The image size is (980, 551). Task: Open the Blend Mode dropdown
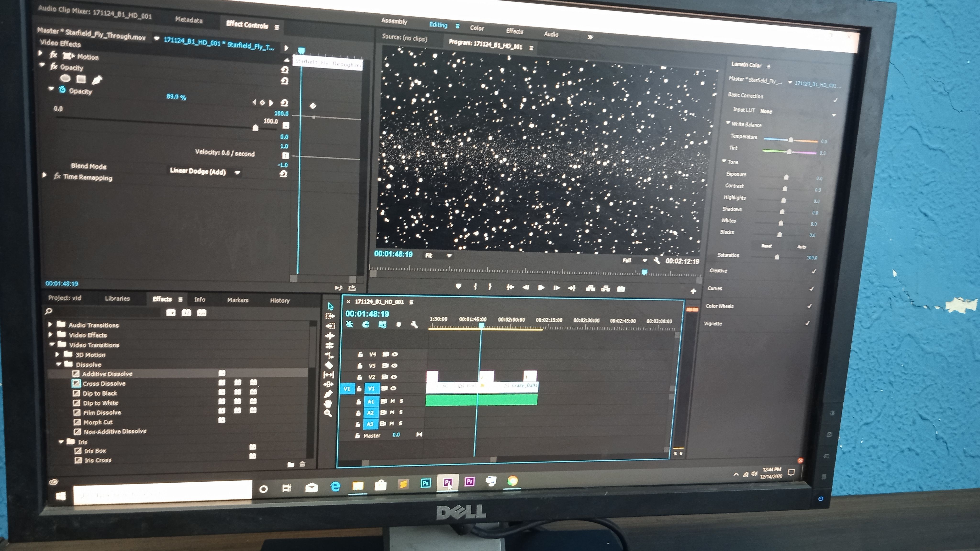pos(205,172)
